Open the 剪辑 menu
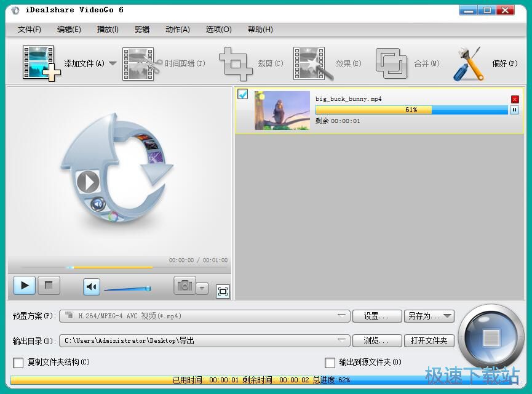The width and height of the screenshot is (532, 394). point(142,30)
